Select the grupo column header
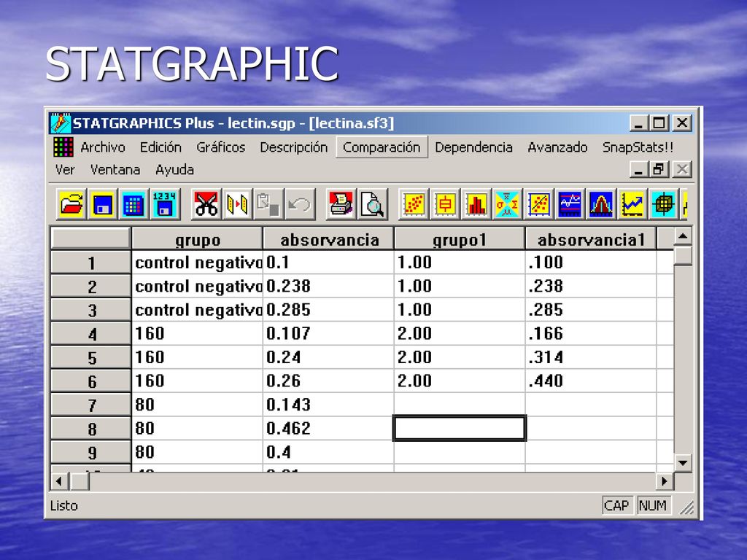This screenshot has height=560, width=747. point(197,238)
